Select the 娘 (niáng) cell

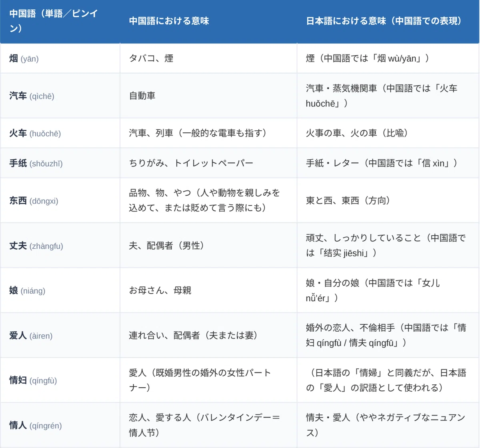click(x=60, y=290)
